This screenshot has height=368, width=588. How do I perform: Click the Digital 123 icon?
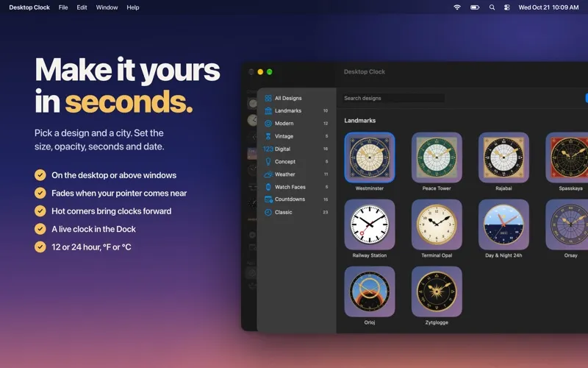268,149
